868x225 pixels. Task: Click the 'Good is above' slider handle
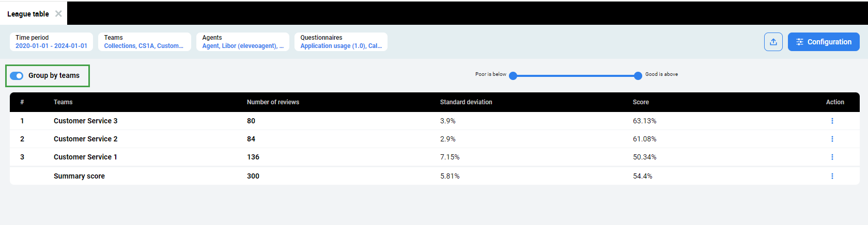[x=638, y=76]
